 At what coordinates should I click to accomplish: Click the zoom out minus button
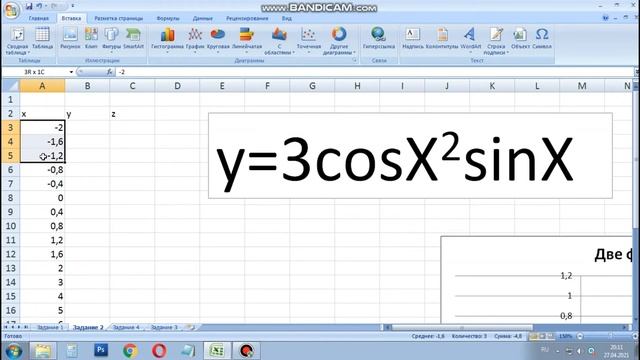point(580,336)
